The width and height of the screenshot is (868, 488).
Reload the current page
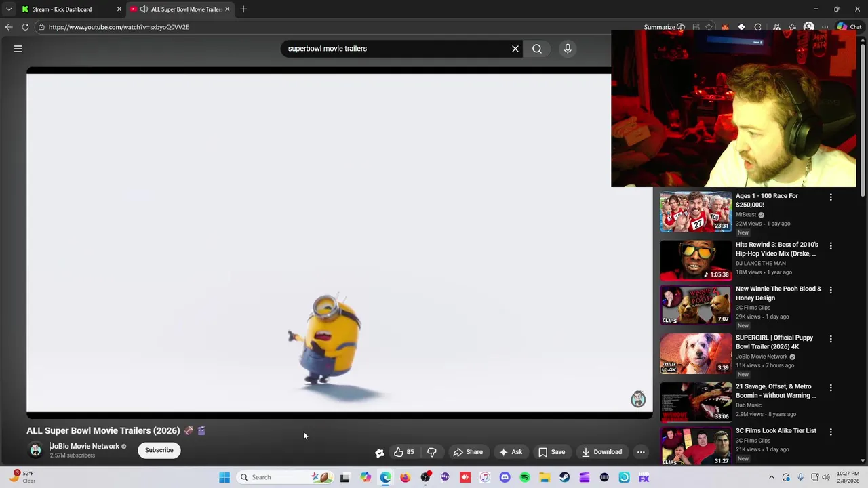25,27
